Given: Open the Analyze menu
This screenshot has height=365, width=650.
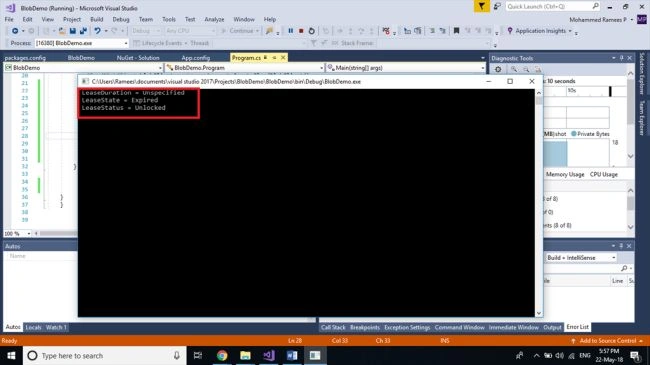Looking at the screenshot, I should coord(214,19).
